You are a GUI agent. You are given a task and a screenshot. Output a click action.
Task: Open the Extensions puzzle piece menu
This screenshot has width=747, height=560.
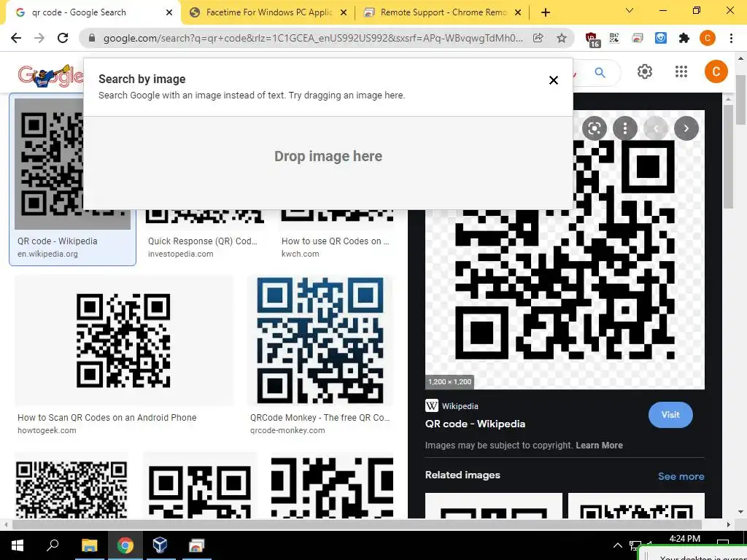684,38
